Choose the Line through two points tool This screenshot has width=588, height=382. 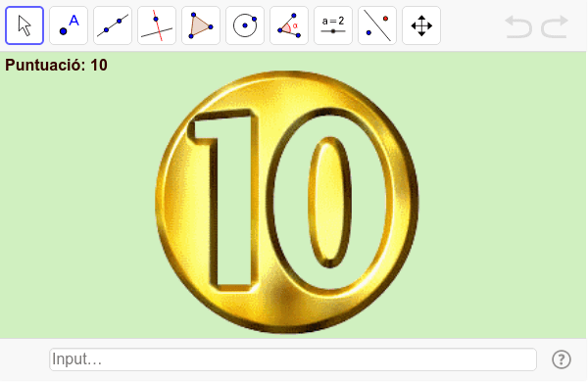click(113, 25)
